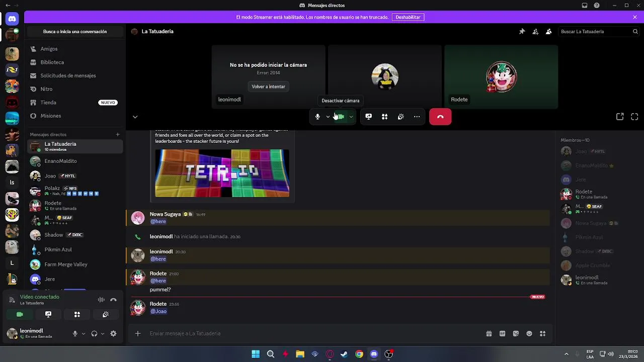
Task: Open more call options (three dots)
Action: [x=417, y=117]
